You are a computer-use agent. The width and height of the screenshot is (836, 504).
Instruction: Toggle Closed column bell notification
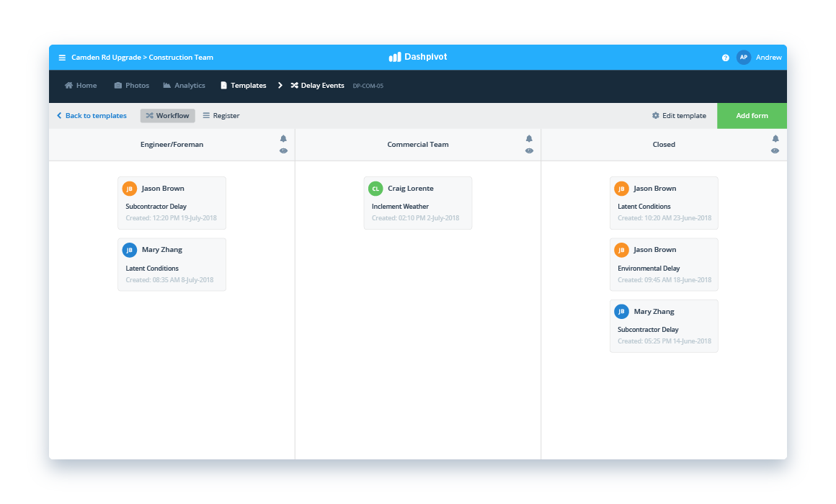coord(775,138)
